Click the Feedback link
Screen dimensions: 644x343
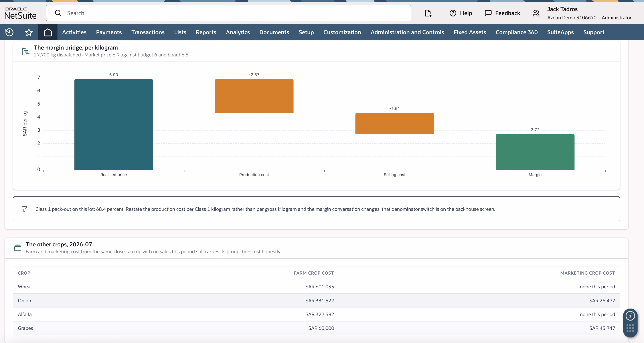(508, 13)
